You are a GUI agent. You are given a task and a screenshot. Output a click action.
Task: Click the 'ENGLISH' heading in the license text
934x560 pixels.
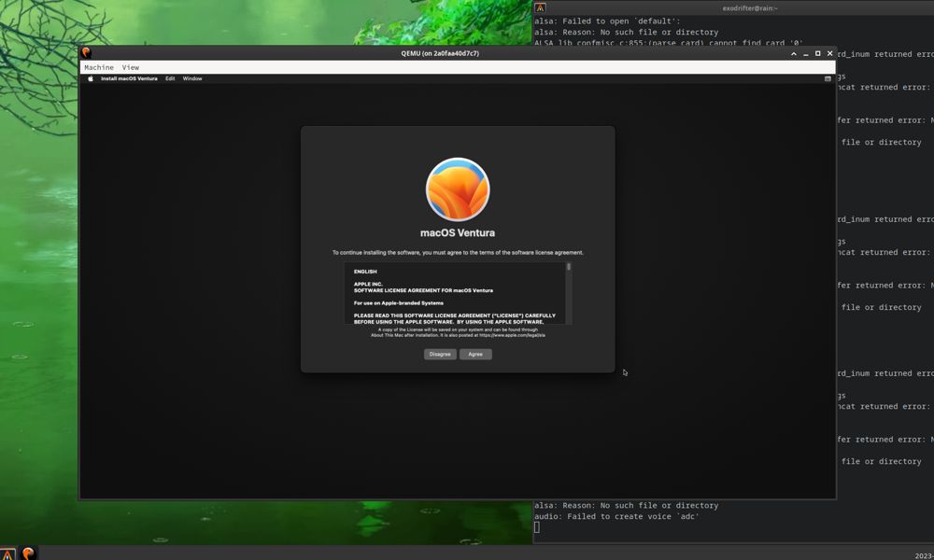click(x=365, y=272)
